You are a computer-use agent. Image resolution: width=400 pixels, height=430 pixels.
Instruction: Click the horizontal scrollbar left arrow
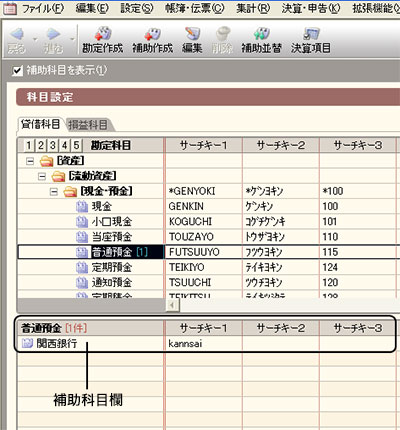172,305
